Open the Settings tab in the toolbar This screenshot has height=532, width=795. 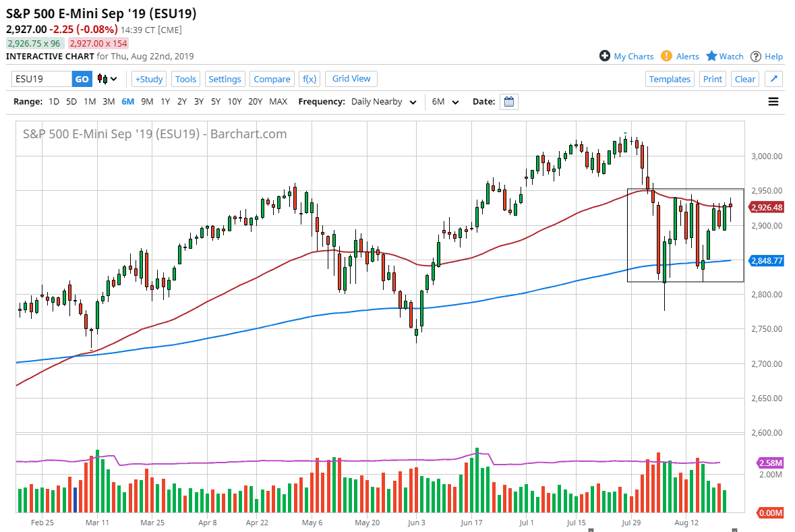click(x=225, y=79)
